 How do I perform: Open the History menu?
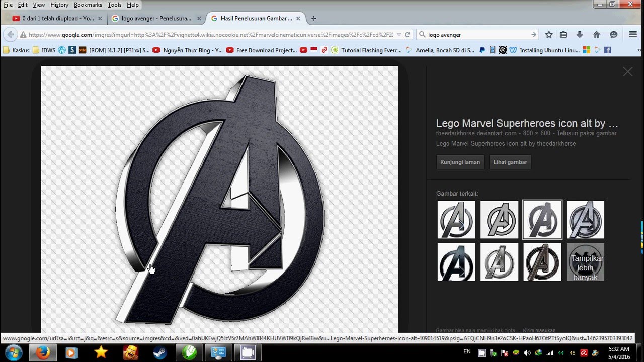click(59, 5)
